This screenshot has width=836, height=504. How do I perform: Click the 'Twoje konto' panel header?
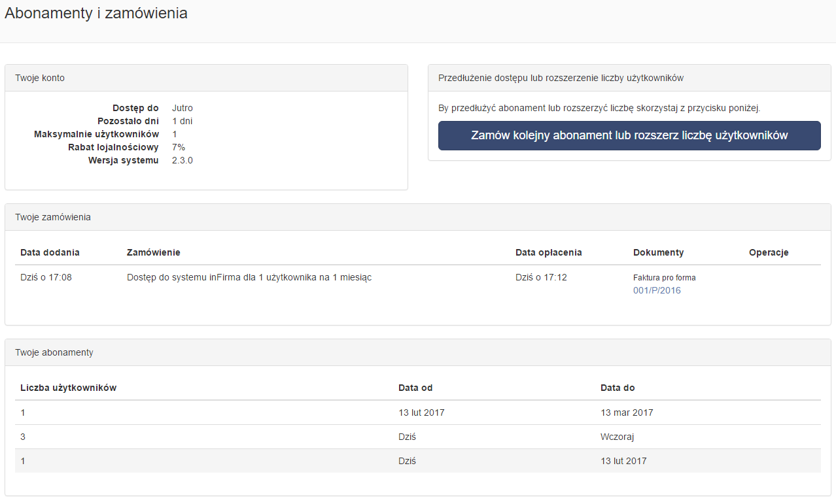click(x=206, y=78)
